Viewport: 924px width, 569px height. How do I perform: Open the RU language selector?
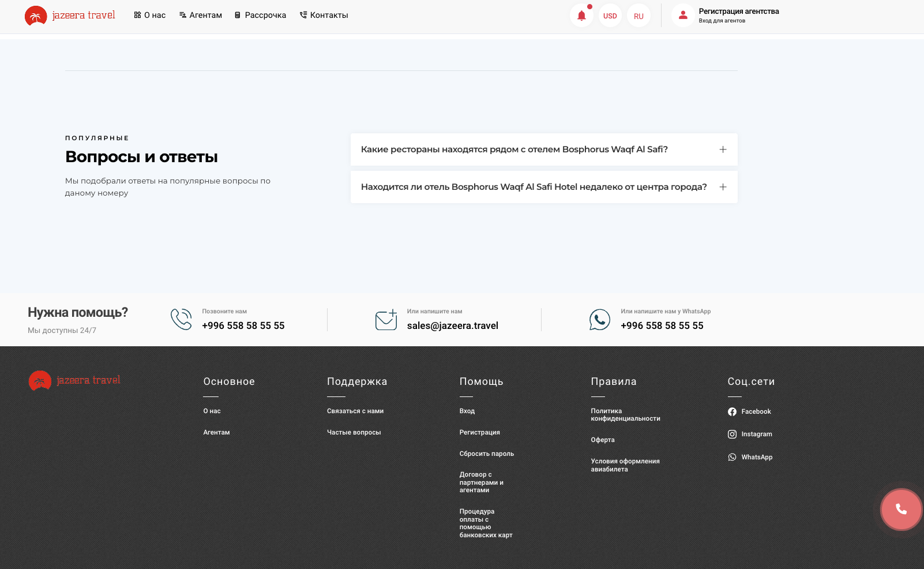[x=638, y=16]
